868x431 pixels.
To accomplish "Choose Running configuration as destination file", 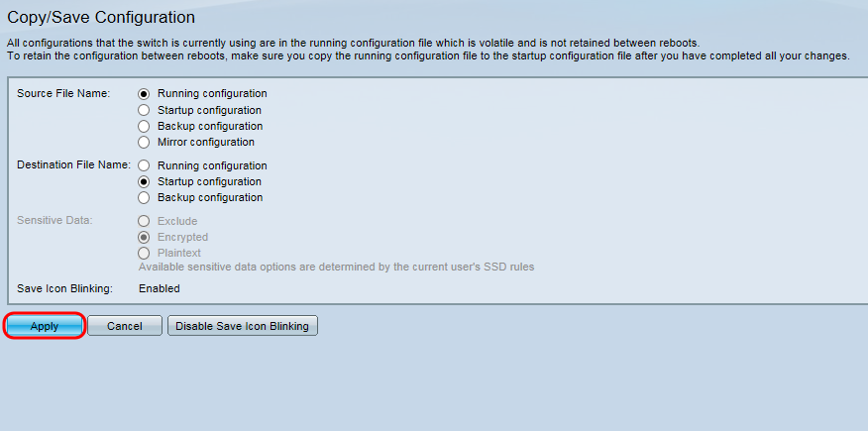I will click(144, 165).
